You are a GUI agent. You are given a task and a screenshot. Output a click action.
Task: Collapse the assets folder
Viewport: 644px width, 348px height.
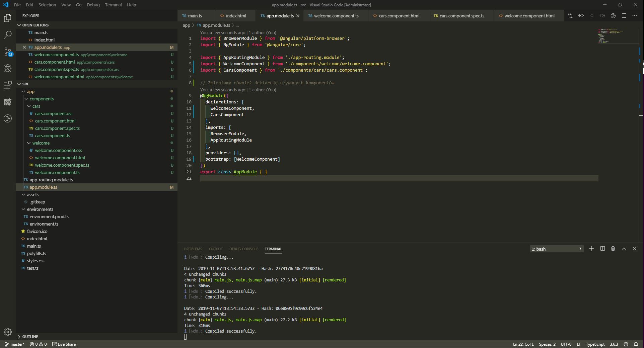(96, 194)
